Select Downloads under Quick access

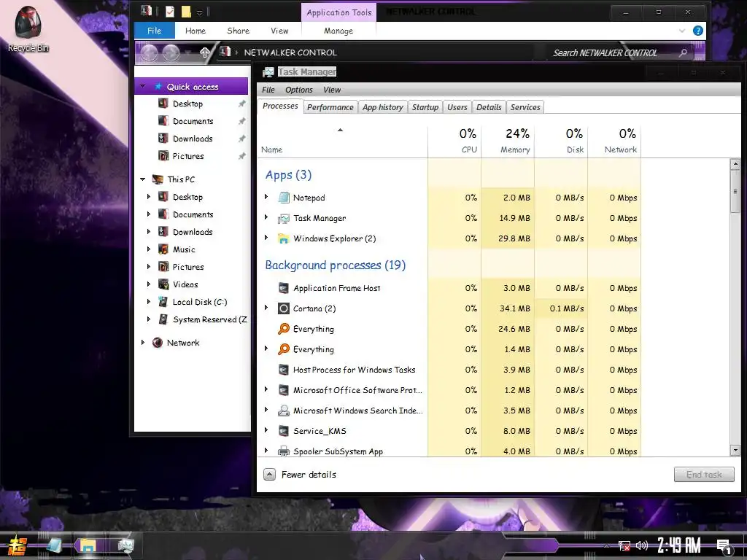tap(193, 139)
